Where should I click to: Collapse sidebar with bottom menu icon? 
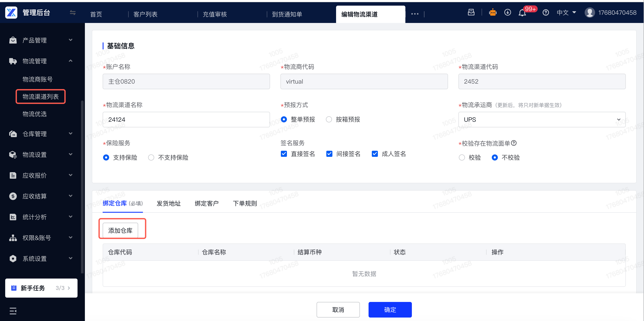pos(13,311)
